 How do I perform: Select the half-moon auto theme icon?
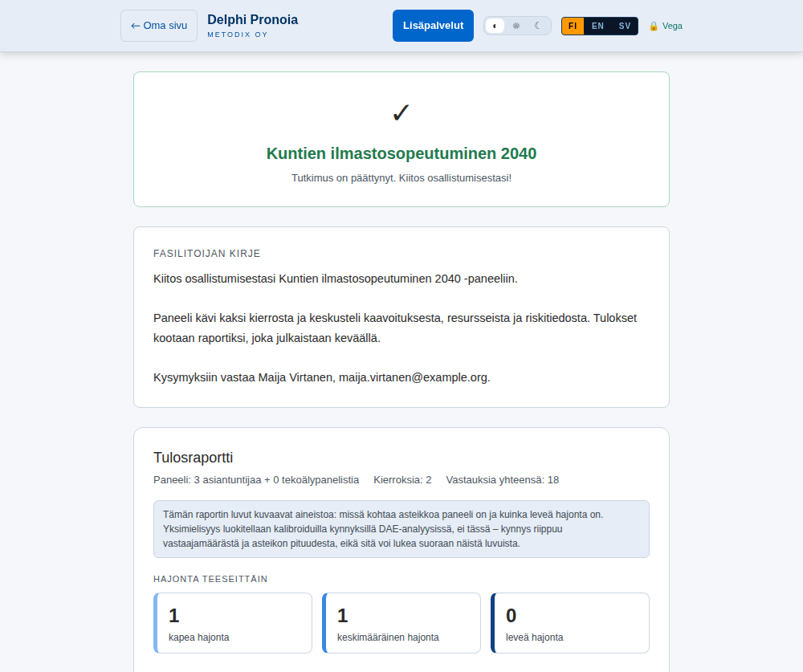point(495,26)
